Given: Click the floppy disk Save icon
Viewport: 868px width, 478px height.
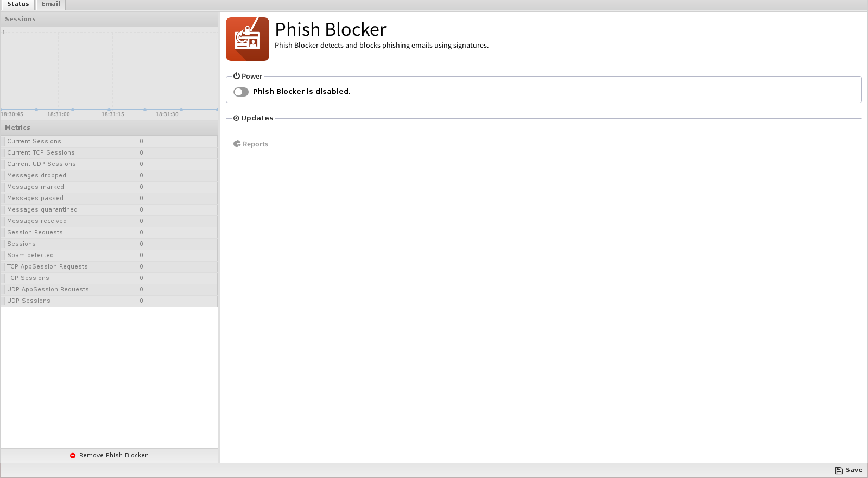Looking at the screenshot, I should (839, 470).
